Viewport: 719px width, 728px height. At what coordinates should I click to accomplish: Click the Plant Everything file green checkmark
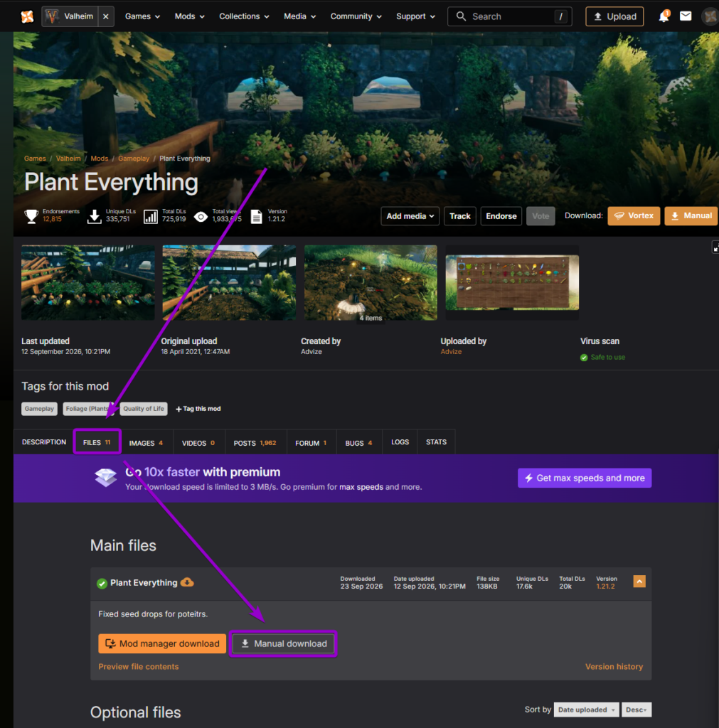[x=102, y=584]
